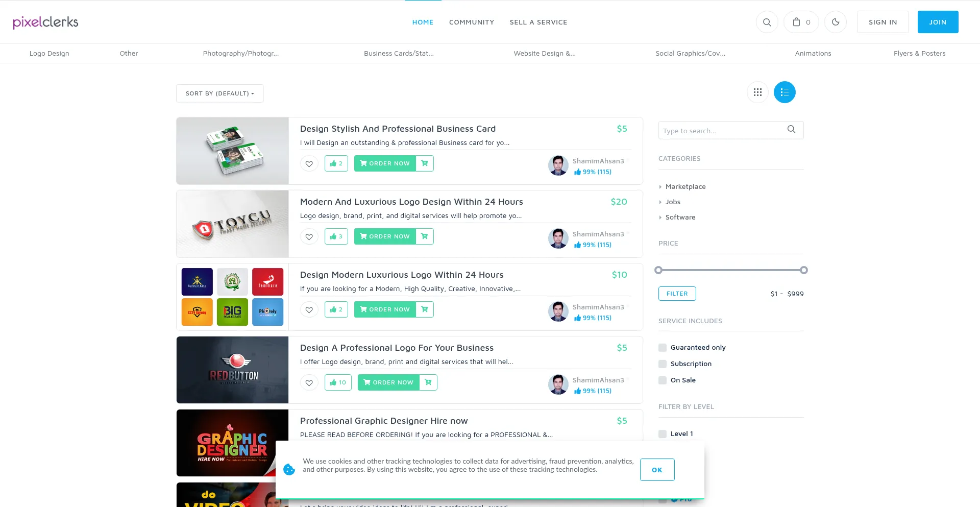
Task: Open the six-logo grid thumbnail image
Action: coord(232,297)
